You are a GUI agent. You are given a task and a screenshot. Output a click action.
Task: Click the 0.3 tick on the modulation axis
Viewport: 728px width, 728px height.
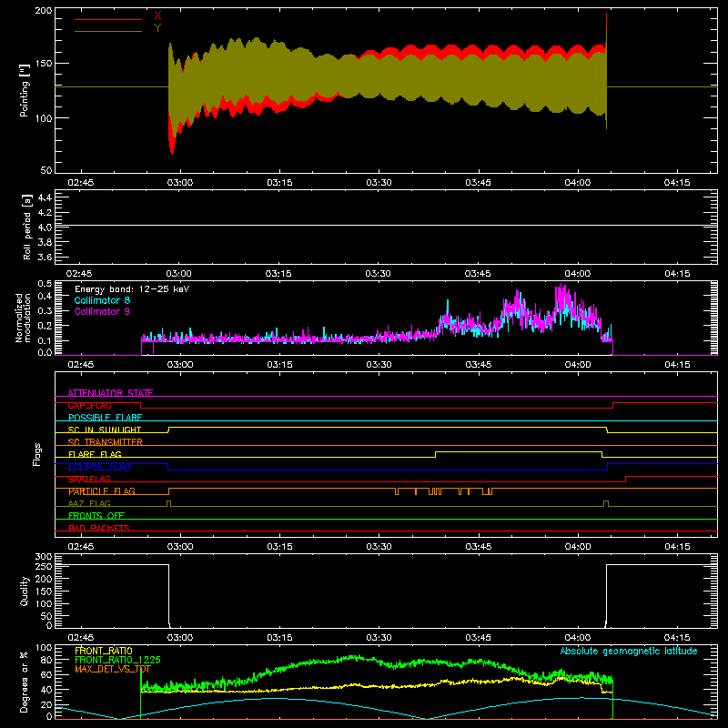click(x=45, y=311)
